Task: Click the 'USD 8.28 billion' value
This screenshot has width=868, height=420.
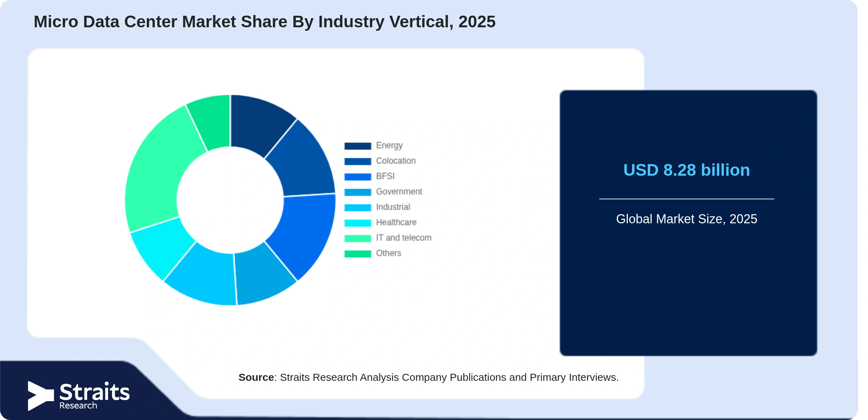Action: click(x=686, y=170)
